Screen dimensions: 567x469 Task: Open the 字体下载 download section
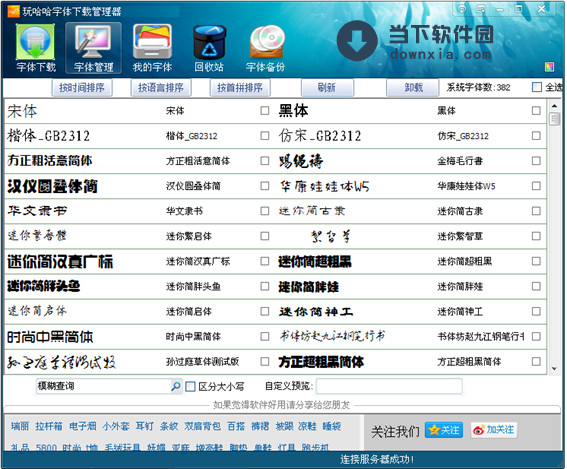coord(35,47)
